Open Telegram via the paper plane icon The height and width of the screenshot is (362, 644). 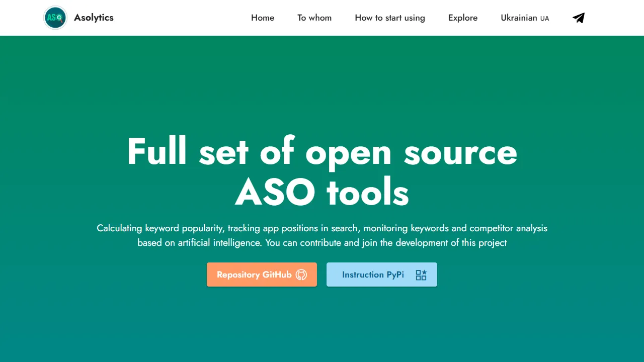578,18
